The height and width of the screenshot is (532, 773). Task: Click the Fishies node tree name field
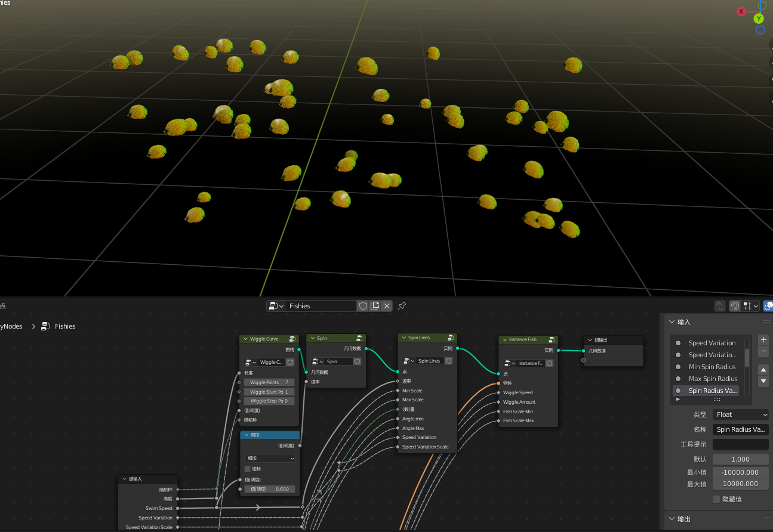pos(321,306)
